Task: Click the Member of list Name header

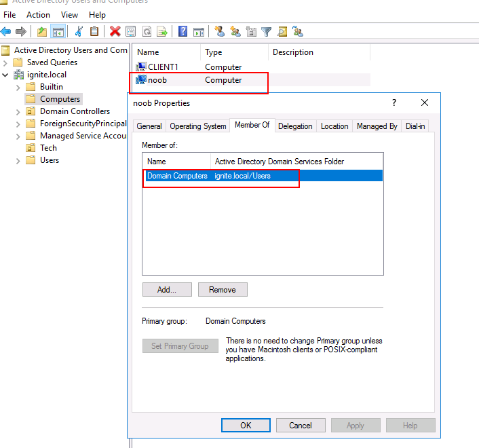Action: tap(176, 162)
